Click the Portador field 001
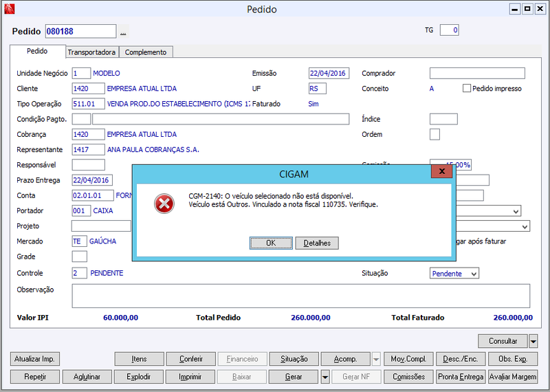 [x=81, y=211]
